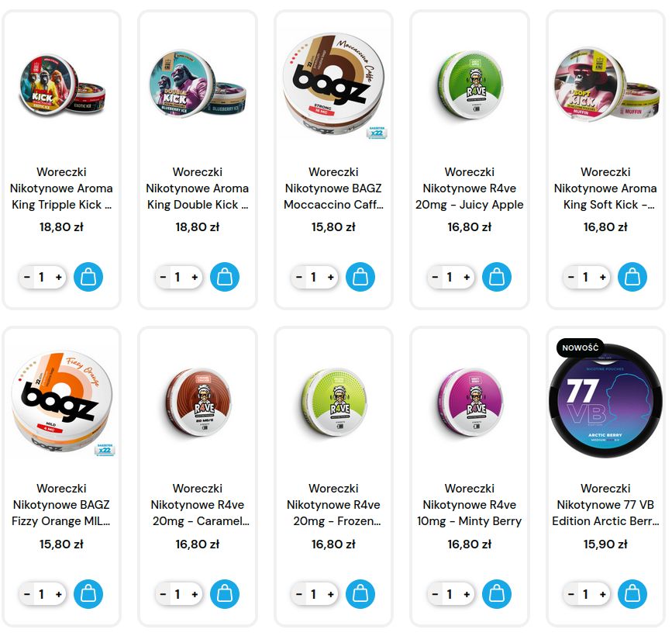672x636 pixels.
Task: Increase quantity of Aroma King Tripple Kick
Action: click(59, 277)
